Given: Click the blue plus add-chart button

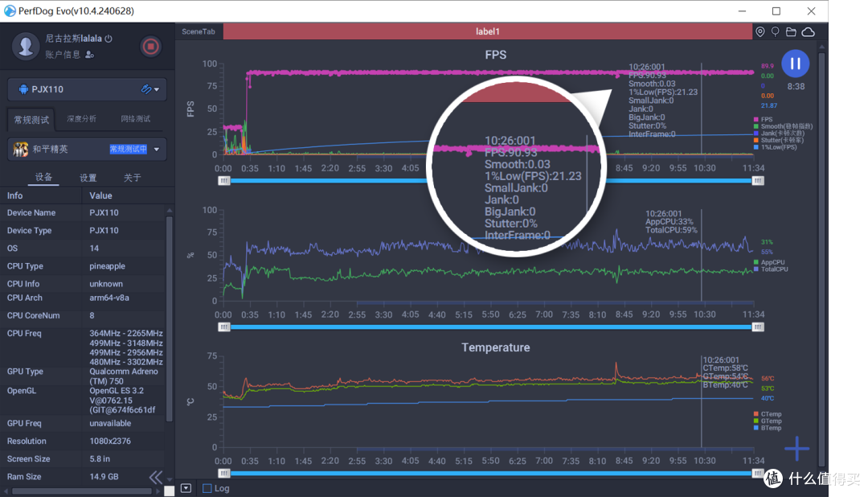Looking at the screenshot, I should tap(796, 449).
